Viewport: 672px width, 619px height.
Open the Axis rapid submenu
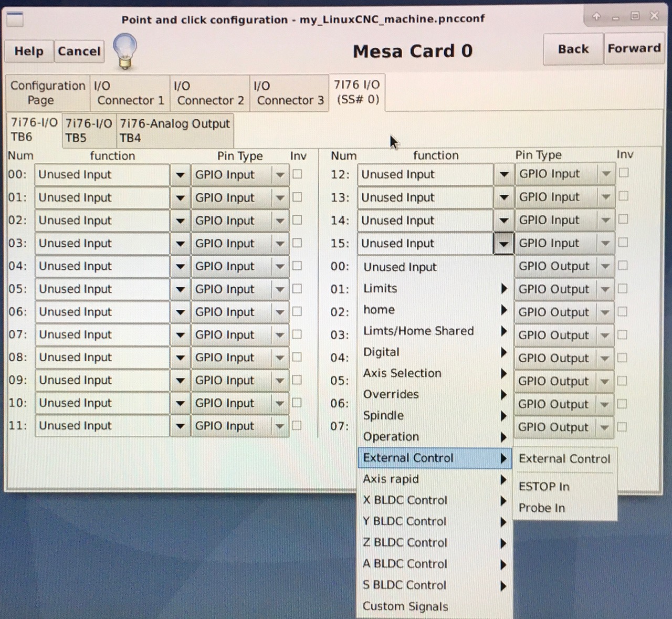434,479
